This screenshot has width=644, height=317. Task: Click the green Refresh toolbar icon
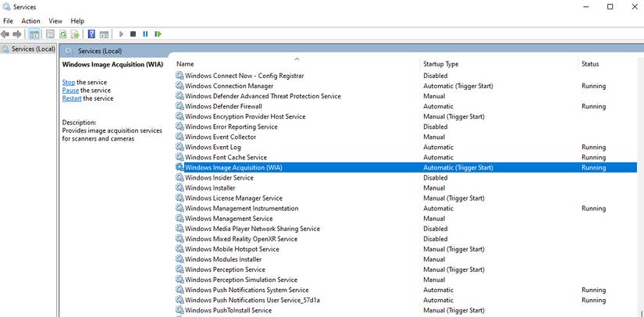pyautogui.click(x=63, y=34)
